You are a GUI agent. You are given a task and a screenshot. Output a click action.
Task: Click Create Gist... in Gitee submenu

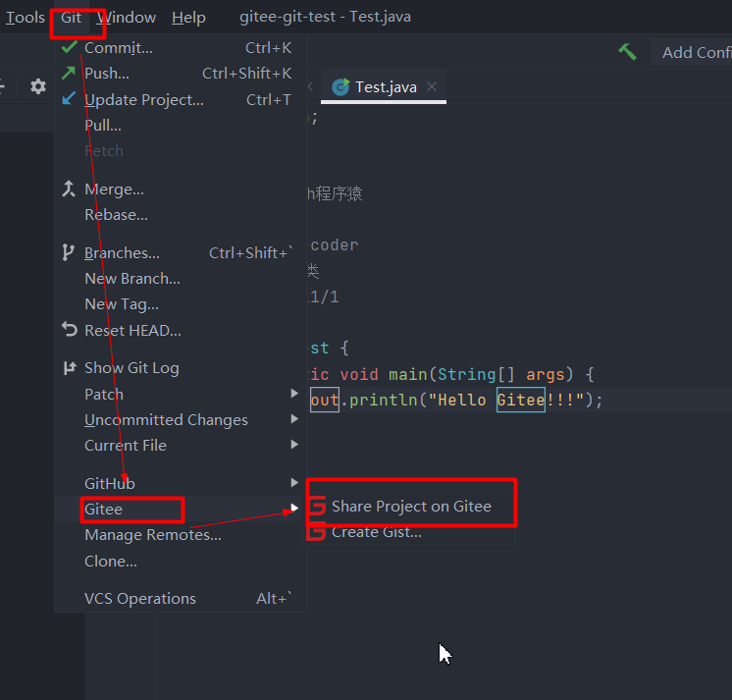411,532
